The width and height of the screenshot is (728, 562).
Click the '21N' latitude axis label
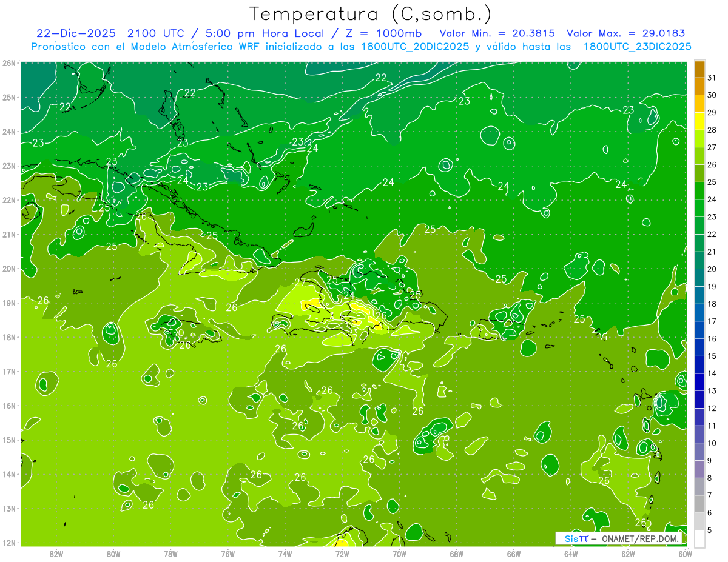tap(9, 234)
